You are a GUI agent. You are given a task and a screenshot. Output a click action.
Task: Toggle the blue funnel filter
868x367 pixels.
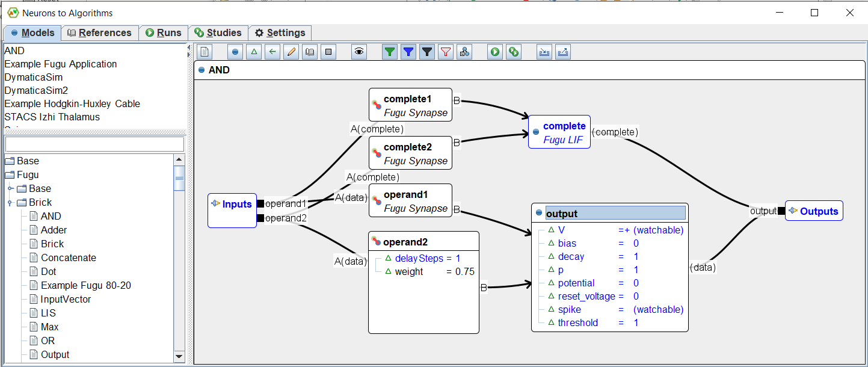(408, 52)
